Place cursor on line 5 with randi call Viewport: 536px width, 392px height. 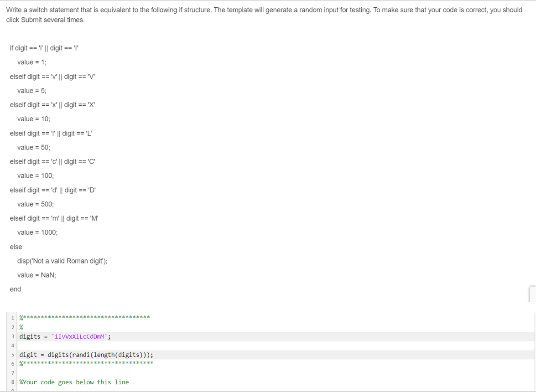(x=87, y=354)
